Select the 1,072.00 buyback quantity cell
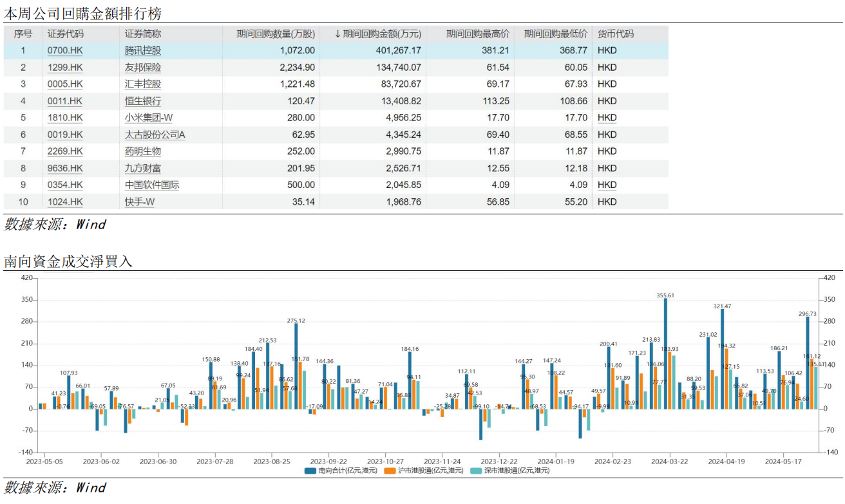Viewport: 845px width, 504px height. tap(298, 50)
